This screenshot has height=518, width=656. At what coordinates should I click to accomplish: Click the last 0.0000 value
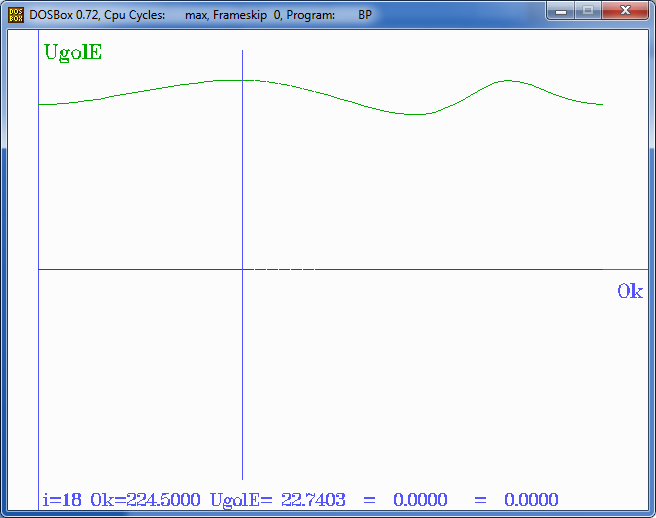(531, 500)
